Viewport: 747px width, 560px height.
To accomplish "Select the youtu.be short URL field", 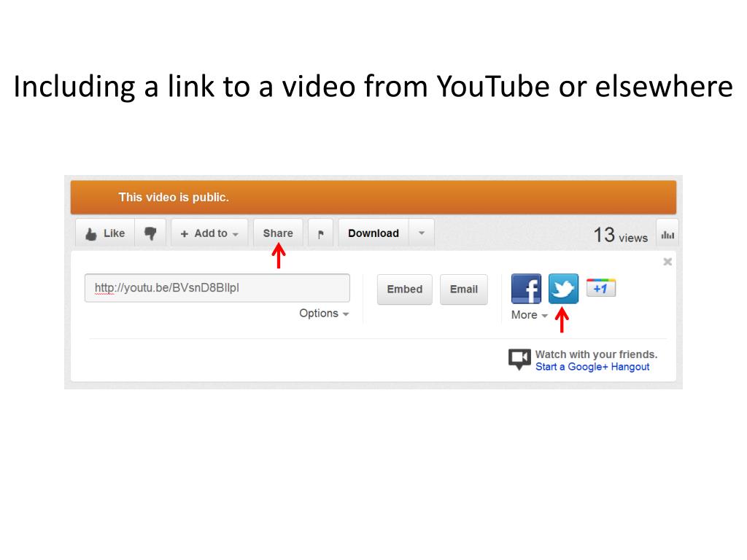I will tap(217, 287).
